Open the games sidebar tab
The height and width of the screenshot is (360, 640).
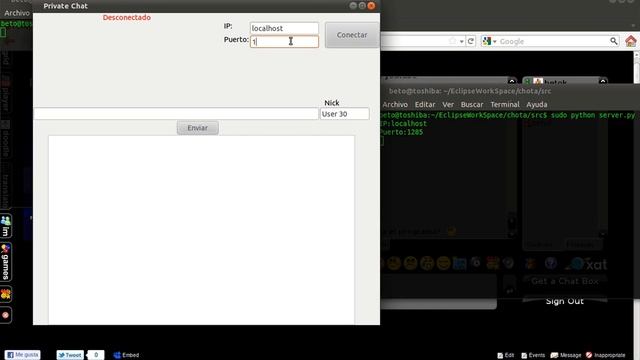click(x=6, y=262)
